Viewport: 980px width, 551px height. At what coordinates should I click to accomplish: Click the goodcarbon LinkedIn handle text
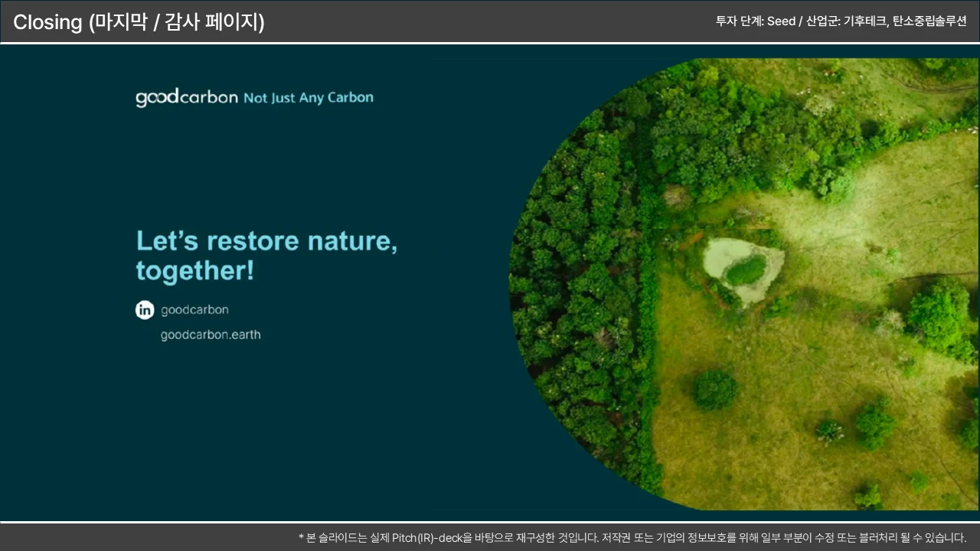194,310
